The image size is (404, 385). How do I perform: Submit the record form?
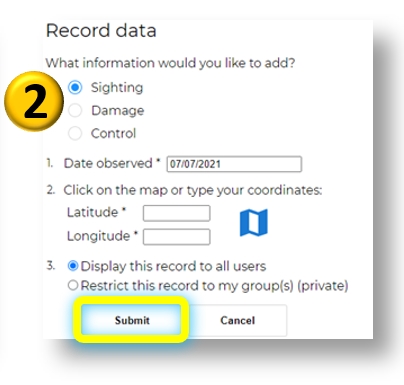click(x=132, y=320)
